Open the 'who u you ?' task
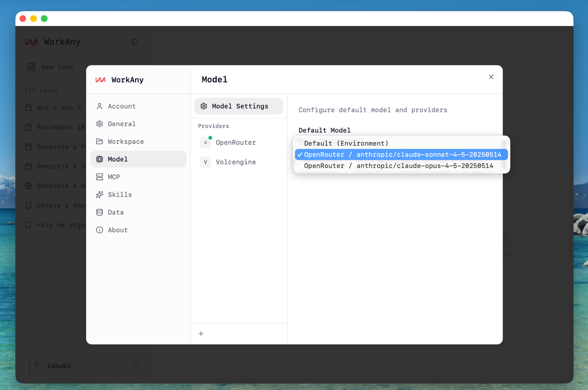This screenshot has height=390, width=588. point(58,108)
